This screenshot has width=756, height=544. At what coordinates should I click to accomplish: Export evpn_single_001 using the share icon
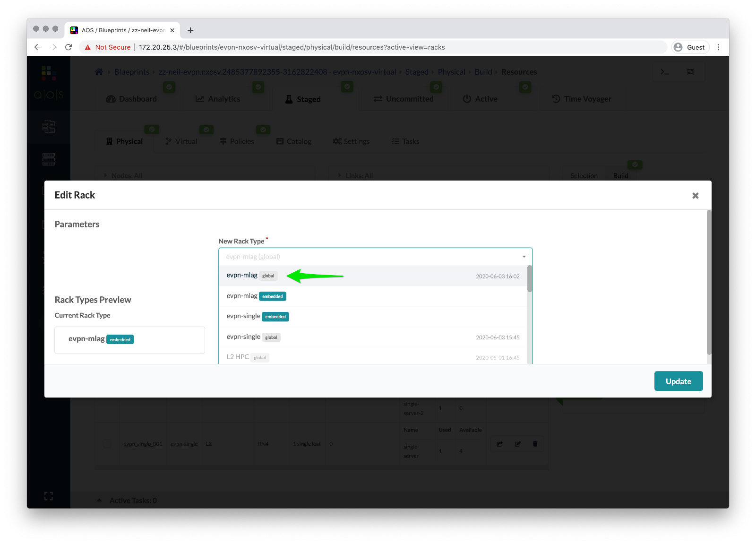tap(499, 444)
